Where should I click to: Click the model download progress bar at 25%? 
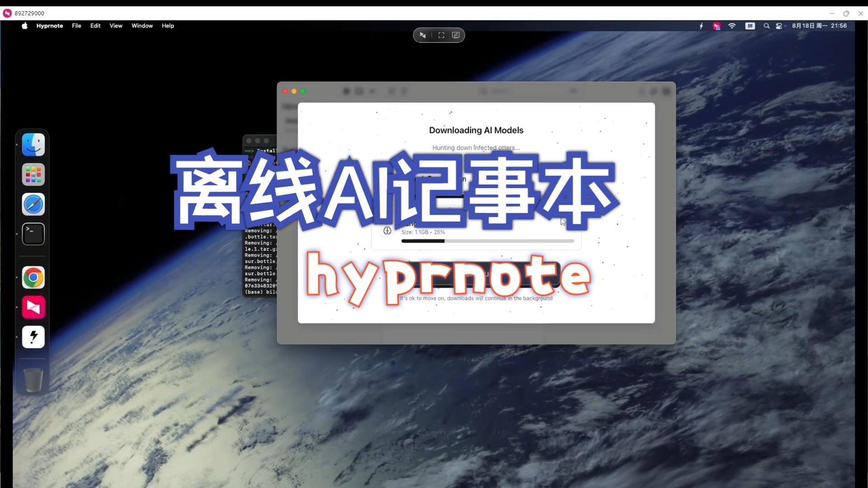[x=488, y=241]
